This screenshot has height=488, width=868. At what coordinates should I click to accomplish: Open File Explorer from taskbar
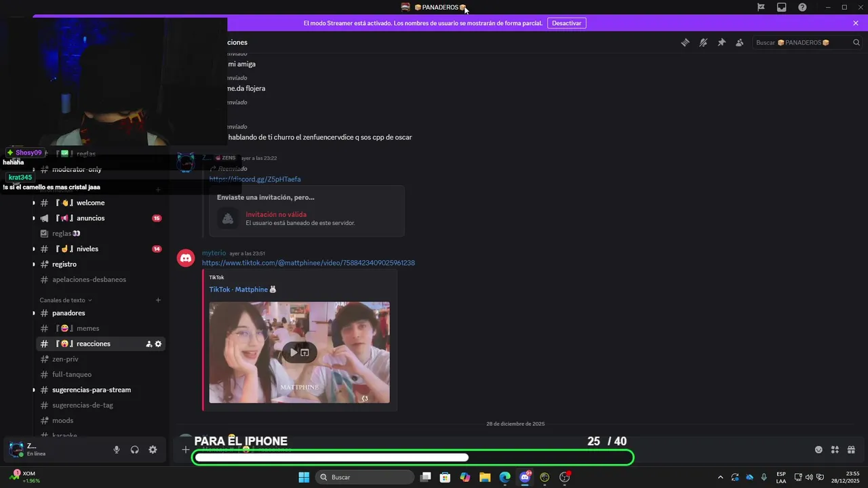tap(485, 477)
